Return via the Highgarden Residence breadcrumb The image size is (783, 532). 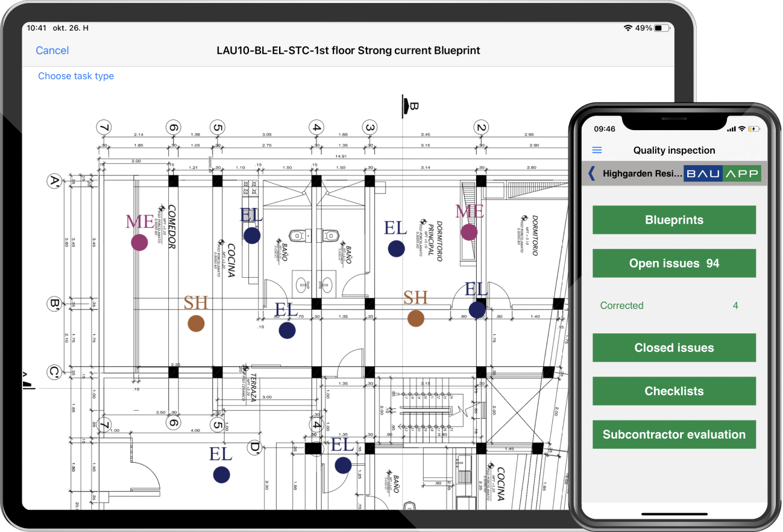pos(642,173)
